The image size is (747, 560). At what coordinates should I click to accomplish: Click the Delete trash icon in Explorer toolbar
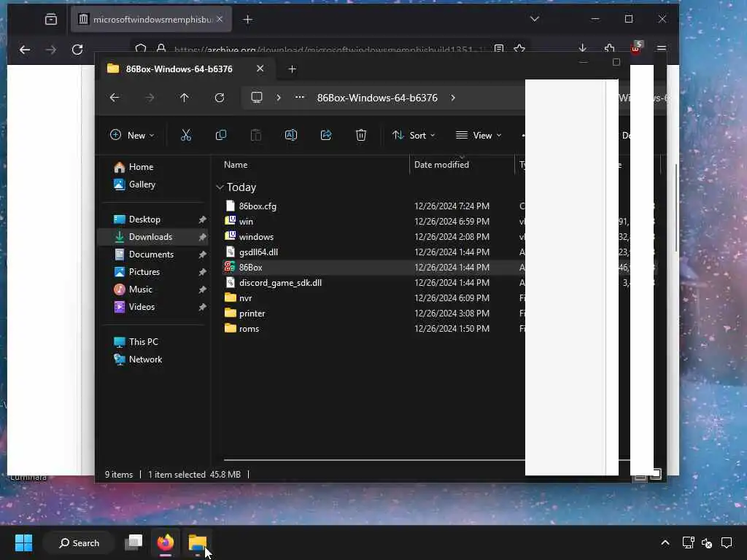point(360,135)
